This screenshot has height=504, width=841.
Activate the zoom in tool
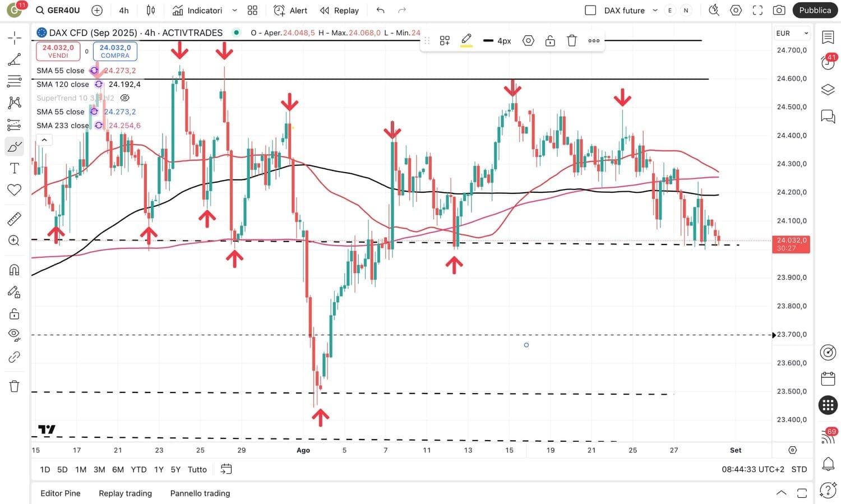click(15, 241)
